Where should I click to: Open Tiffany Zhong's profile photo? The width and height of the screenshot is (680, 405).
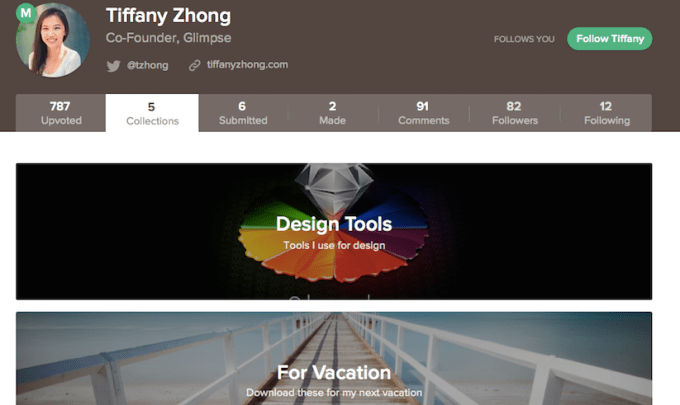tap(49, 40)
